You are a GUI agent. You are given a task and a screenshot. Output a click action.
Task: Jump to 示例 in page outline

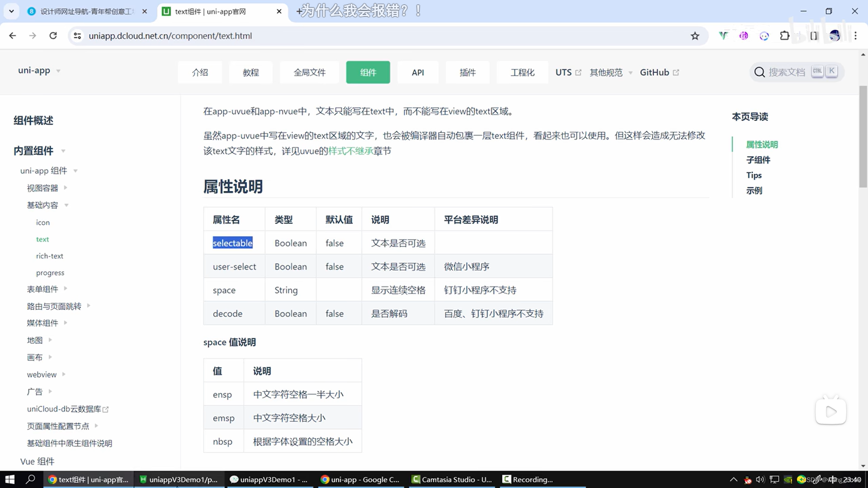pos(754,191)
